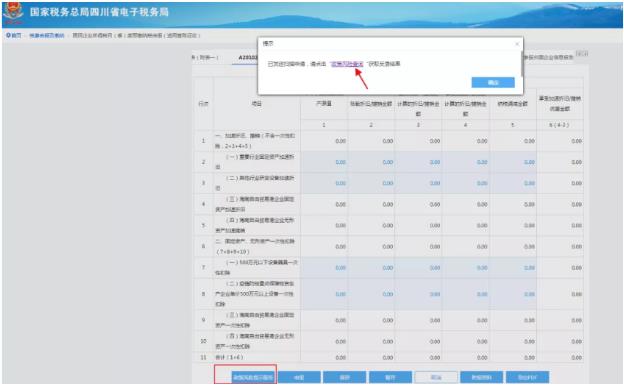
Task: Open the underlined link in the prompt dialog
Action: 347,64
